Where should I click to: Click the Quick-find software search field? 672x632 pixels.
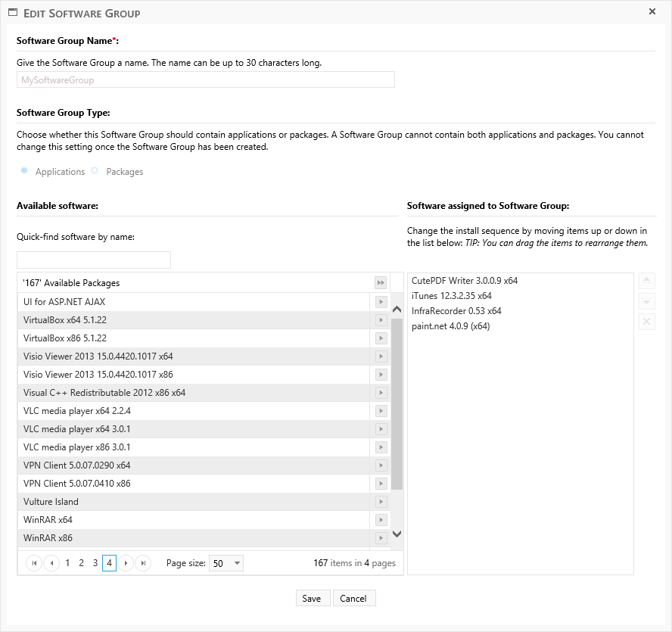point(94,260)
